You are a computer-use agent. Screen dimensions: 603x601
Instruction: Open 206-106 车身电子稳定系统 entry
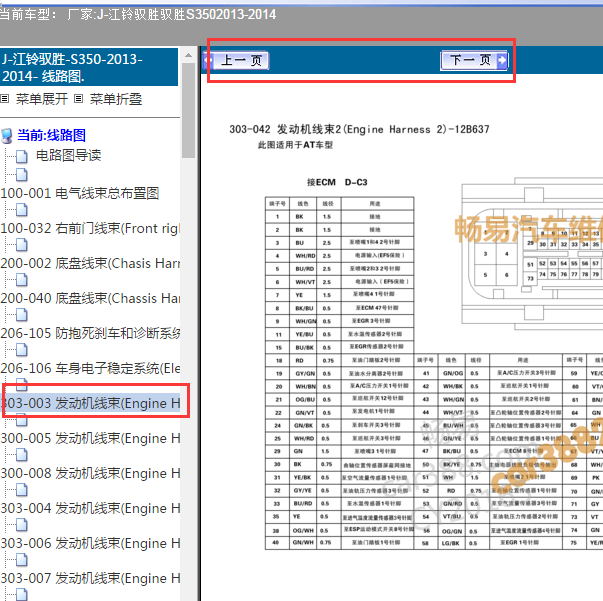[x=90, y=368]
